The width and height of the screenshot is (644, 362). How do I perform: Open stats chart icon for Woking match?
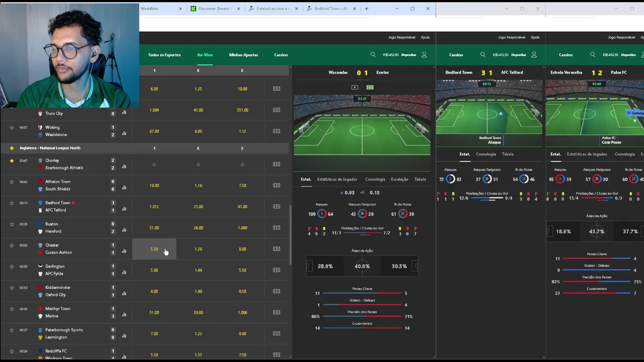[124, 133]
